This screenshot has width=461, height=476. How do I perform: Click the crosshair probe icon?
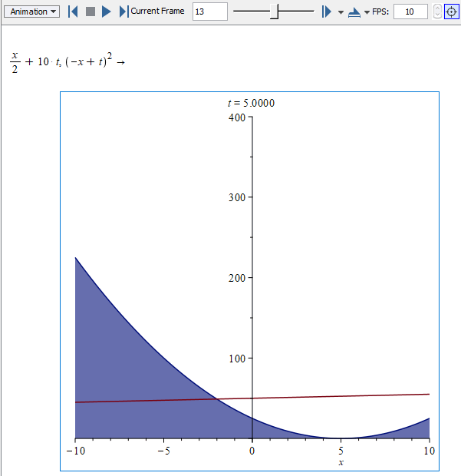coord(451,12)
